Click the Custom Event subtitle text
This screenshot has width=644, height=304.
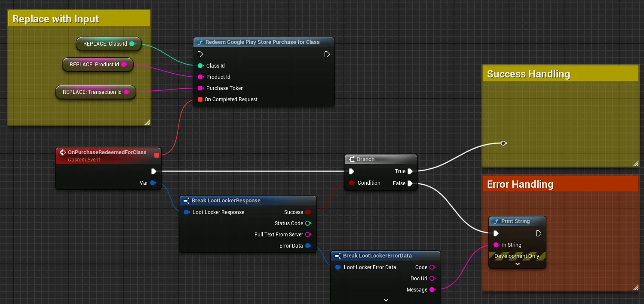coord(84,160)
